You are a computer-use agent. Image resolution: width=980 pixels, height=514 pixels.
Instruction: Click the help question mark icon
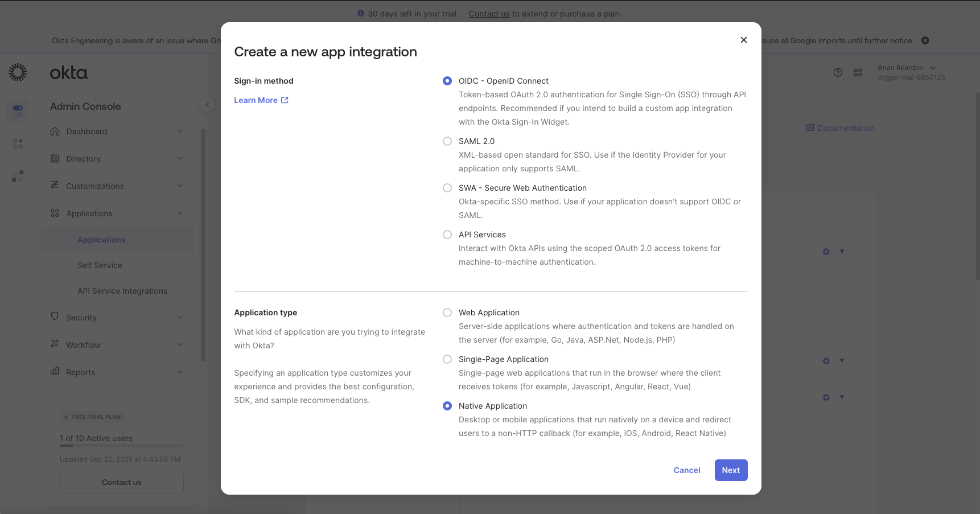click(x=838, y=72)
